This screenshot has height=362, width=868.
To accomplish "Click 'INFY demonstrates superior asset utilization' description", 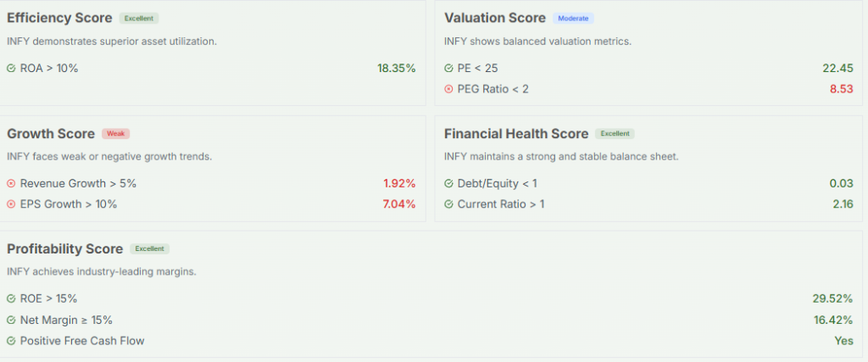I will [x=112, y=42].
